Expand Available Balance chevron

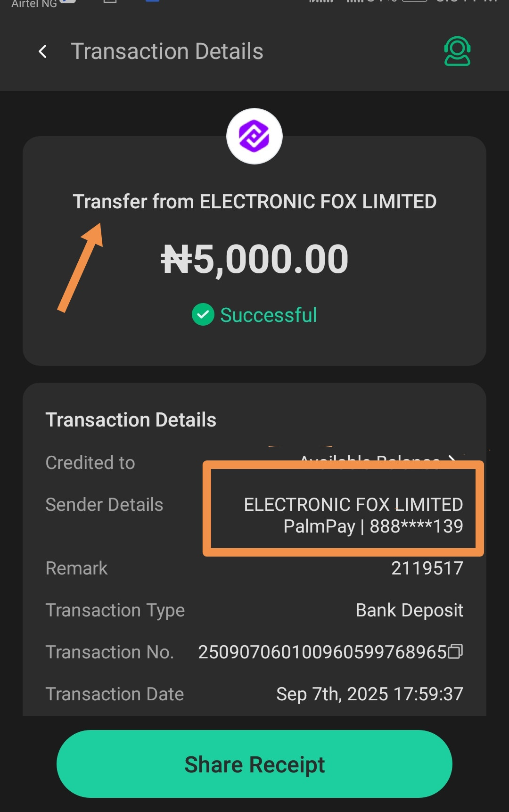pos(452,458)
